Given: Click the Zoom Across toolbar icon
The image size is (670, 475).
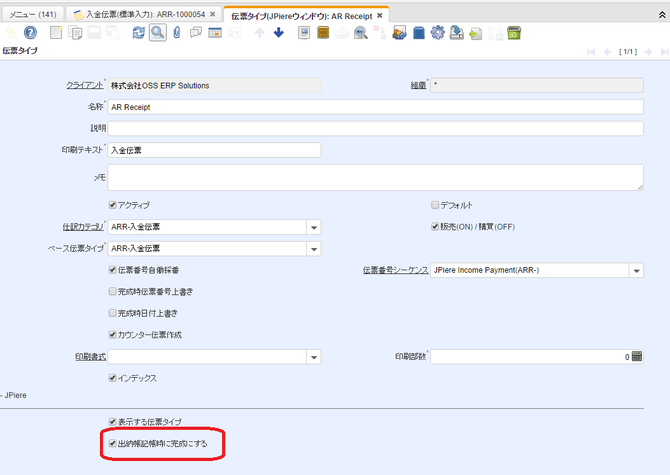Looking at the screenshot, I should pos(361,32).
